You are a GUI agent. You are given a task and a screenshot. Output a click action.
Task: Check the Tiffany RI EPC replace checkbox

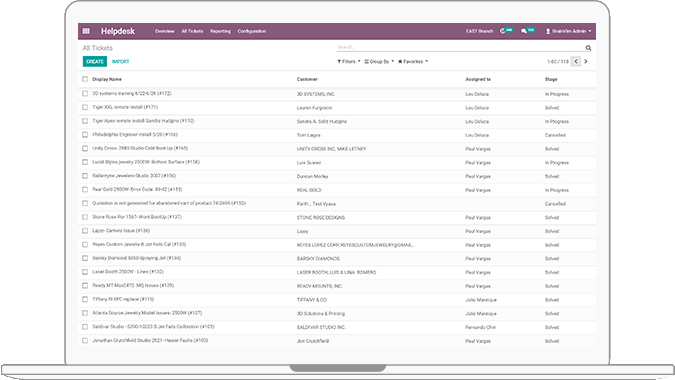click(x=85, y=299)
